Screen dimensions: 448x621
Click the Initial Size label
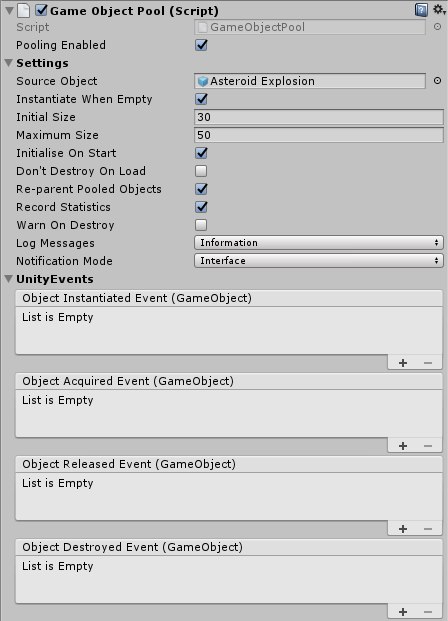tap(46, 117)
